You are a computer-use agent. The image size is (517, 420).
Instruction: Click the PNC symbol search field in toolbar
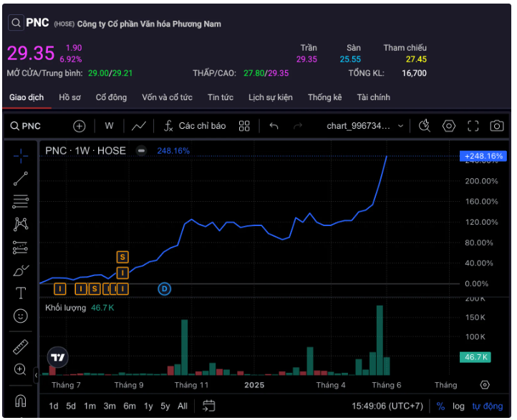[x=25, y=126]
